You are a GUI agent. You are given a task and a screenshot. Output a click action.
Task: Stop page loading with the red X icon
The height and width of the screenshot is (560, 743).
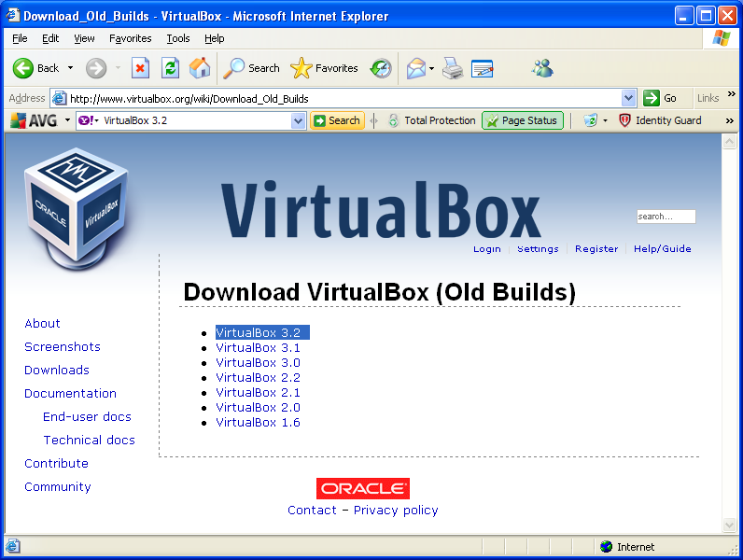(140, 68)
